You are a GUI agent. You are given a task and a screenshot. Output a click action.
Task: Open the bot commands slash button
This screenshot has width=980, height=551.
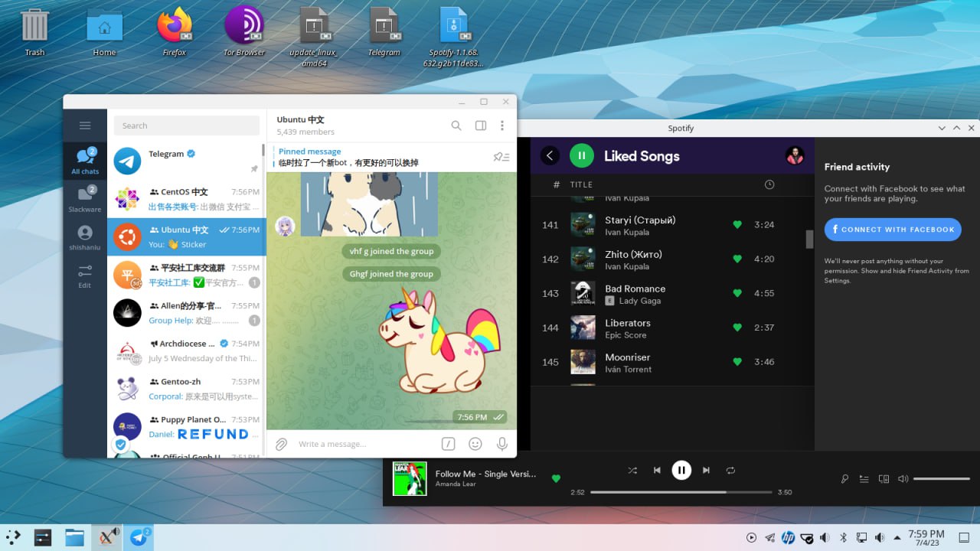pyautogui.click(x=449, y=444)
